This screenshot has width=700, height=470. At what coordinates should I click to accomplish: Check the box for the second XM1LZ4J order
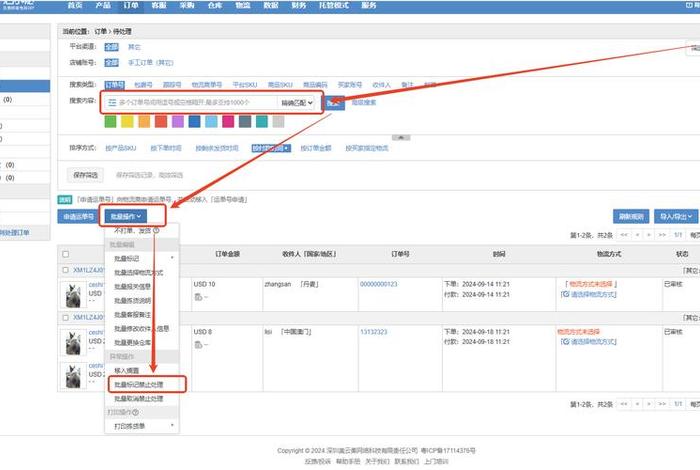coord(65,317)
